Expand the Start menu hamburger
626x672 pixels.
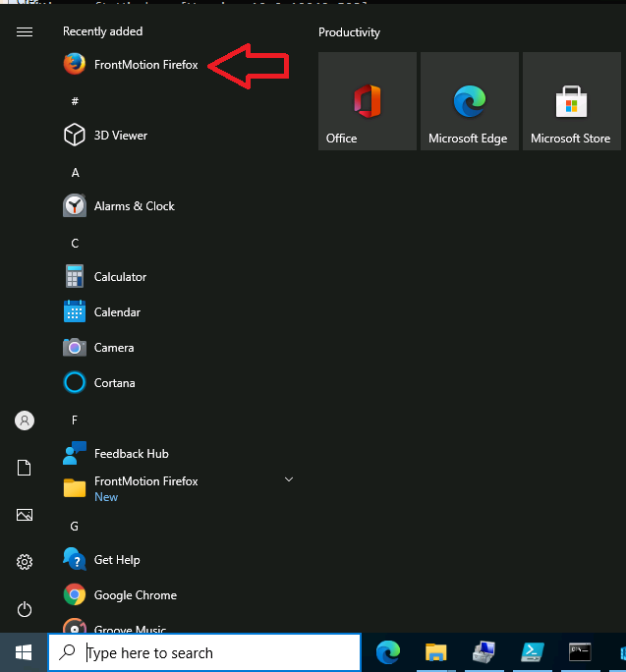click(25, 31)
